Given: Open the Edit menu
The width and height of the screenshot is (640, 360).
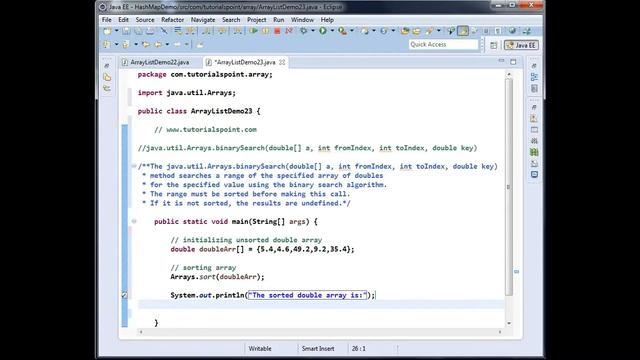Looking at the screenshot, I should pyautogui.click(x=123, y=20).
